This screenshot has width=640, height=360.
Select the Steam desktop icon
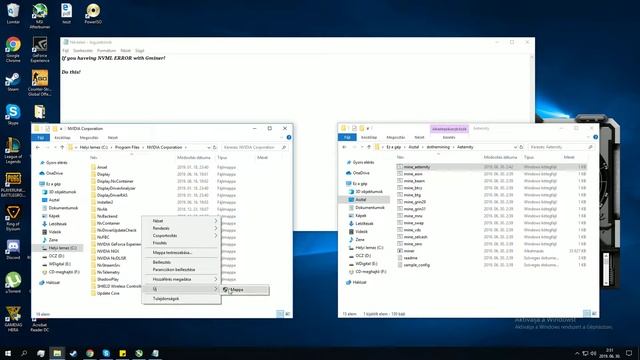(13, 82)
